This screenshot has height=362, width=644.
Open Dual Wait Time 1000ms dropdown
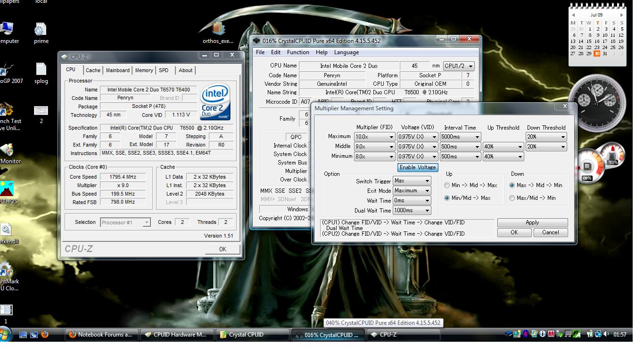(x=413, y=211)
